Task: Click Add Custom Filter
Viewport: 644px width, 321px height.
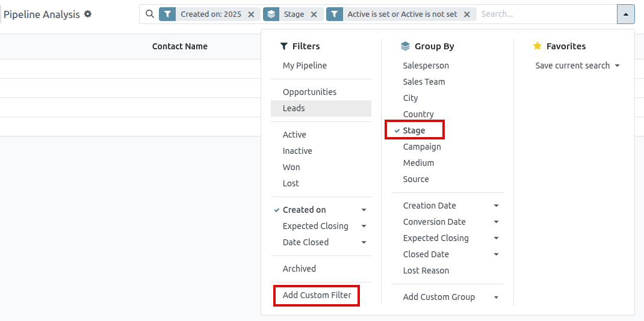Action: 317,295
